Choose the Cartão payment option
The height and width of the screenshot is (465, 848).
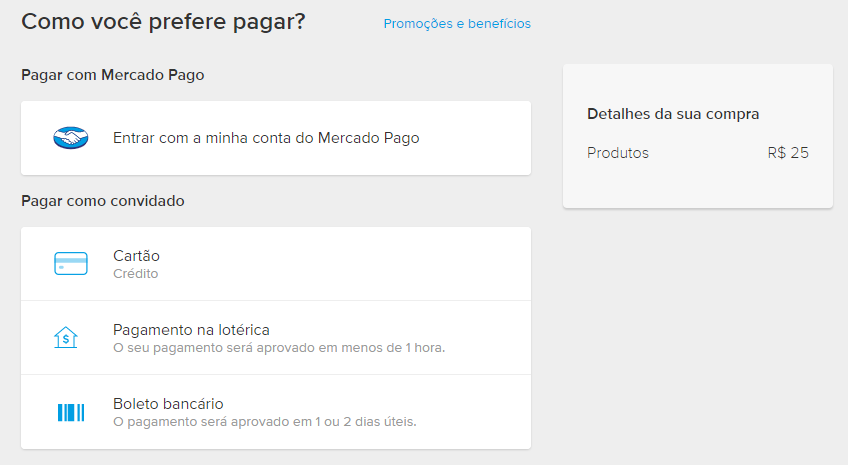pos(136,256)
